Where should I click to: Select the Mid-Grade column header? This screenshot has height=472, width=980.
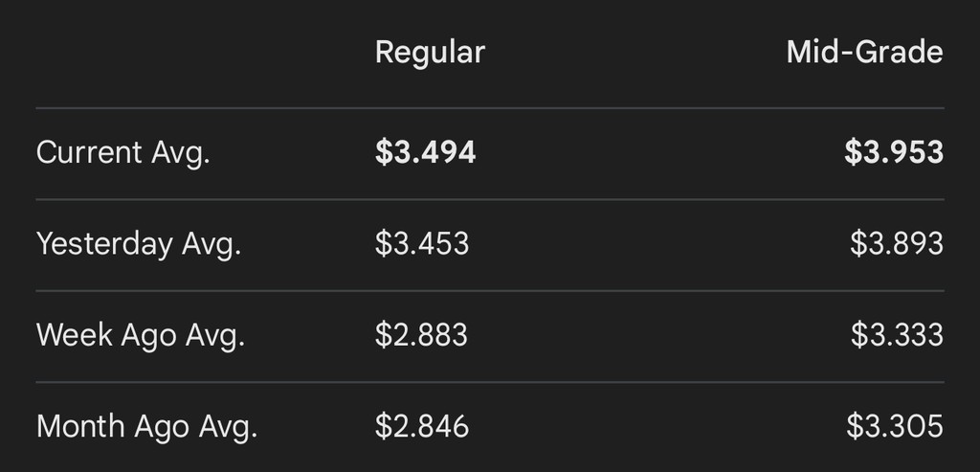(864, 52)
